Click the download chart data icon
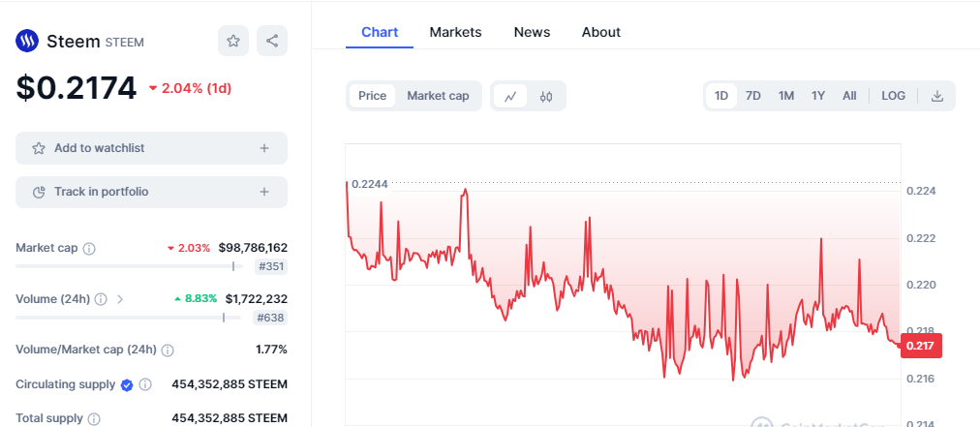The width and height of the screenshot is (980, 427). (x=936, y=96)
